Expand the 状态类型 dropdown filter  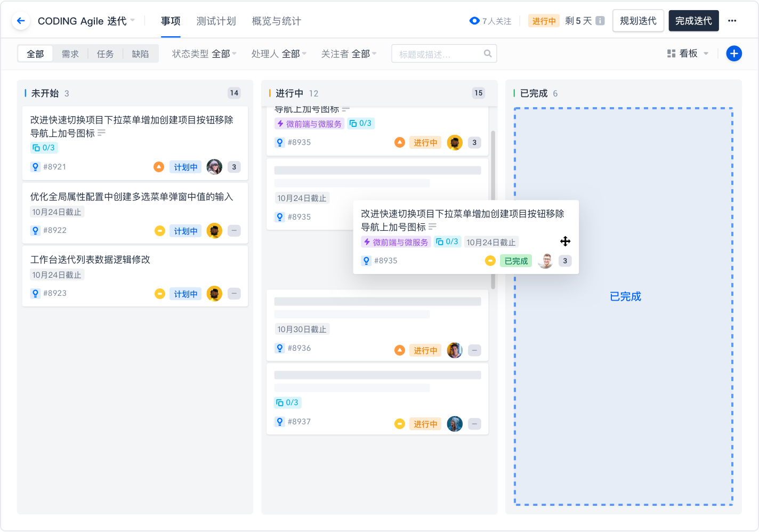pos(204,54)
